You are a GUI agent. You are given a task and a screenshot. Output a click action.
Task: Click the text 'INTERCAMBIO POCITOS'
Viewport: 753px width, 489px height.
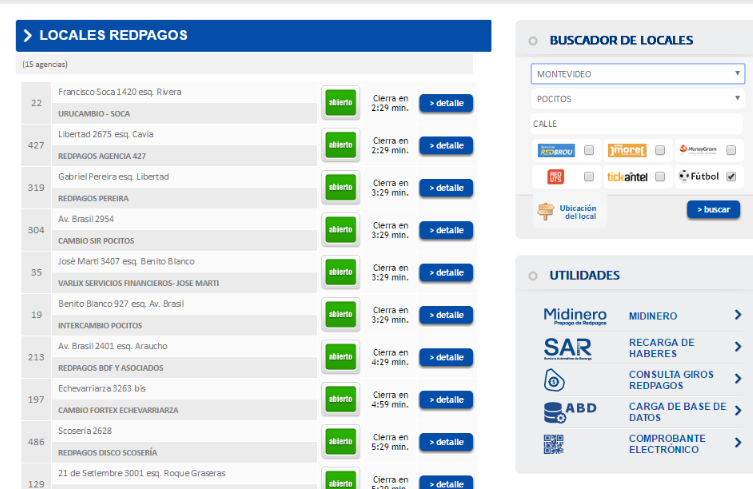click(100, 326)
